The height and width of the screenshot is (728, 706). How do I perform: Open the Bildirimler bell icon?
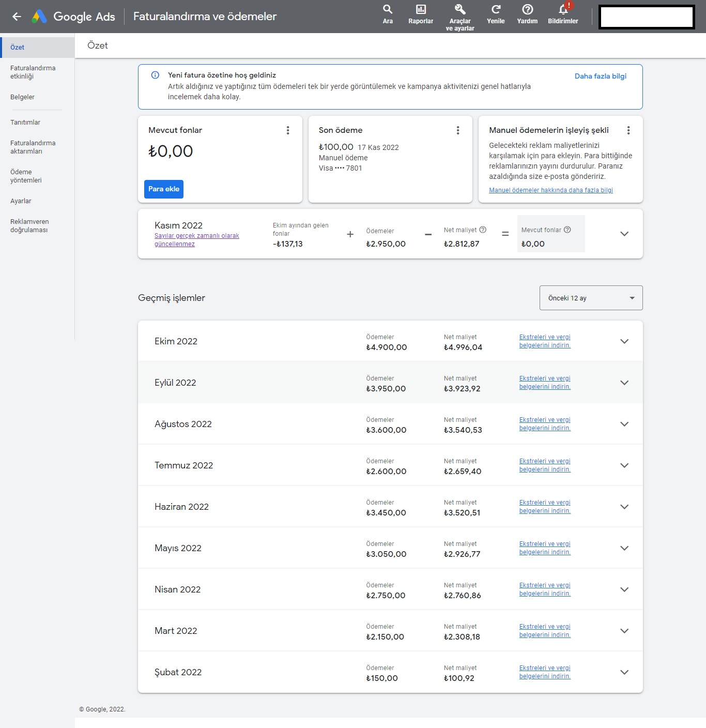tap(563, 14)
